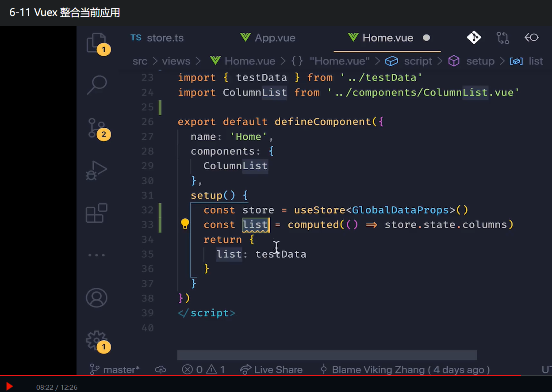Screen dimensions: 552x392
Task: Click setup in the breadcrumb
Action: (x=472, y=61)
